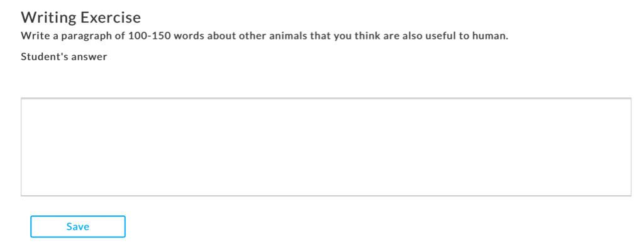
Task: Click inside the paragraph writing field
Action: [x=326, y=147]
